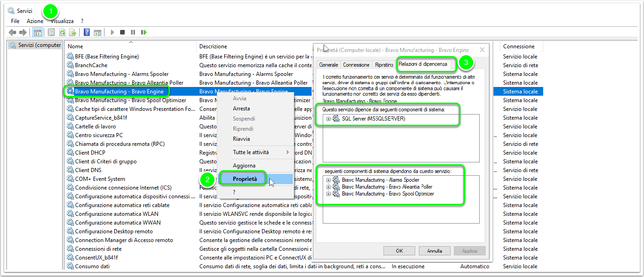Expand the Bravo Spool Optimizer dependent node
The width and height of the screenshot is (644, 277).
(x=328, y=194)
